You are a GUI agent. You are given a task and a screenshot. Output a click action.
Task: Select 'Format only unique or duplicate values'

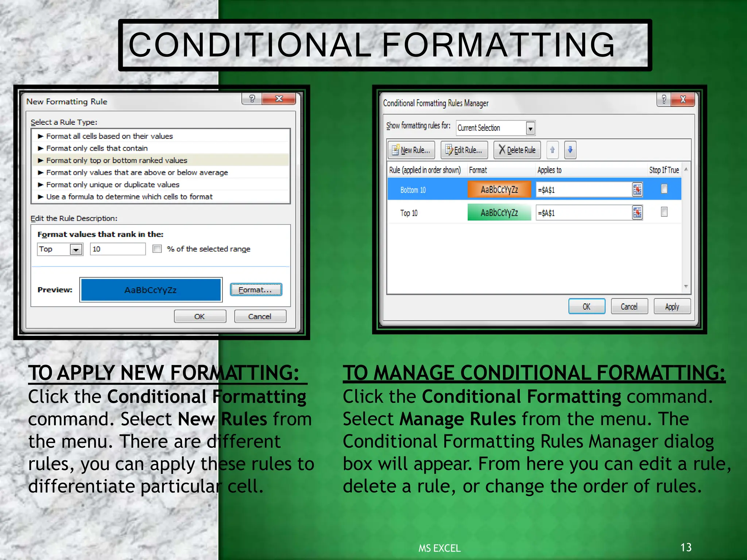tap(161, 184)
